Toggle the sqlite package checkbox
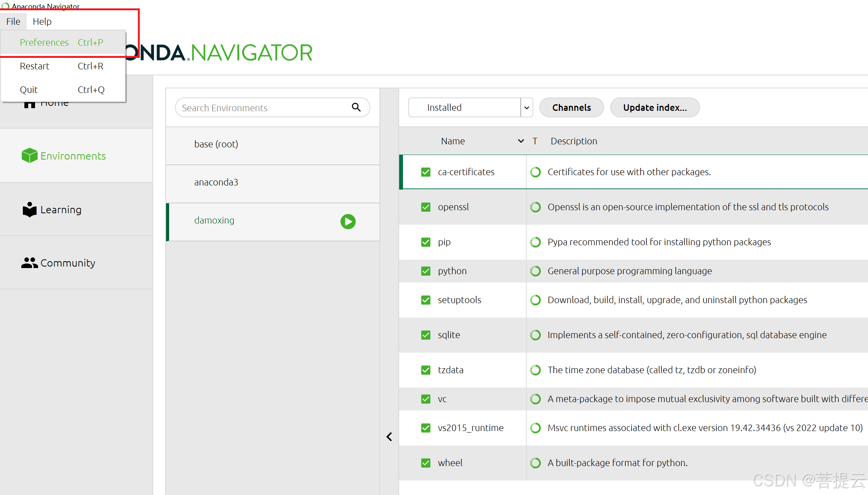Image resolution: width=868 pixels, height=495 pixels. point(425,335)
